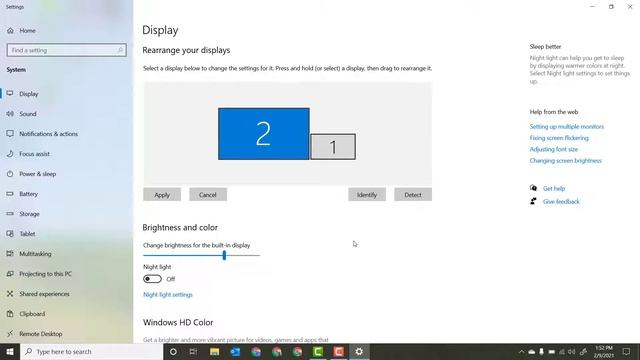Viewport: 640px width, 360px height.
Task: Open Cortana from the taskbar
Action: (x=173, y=351)
